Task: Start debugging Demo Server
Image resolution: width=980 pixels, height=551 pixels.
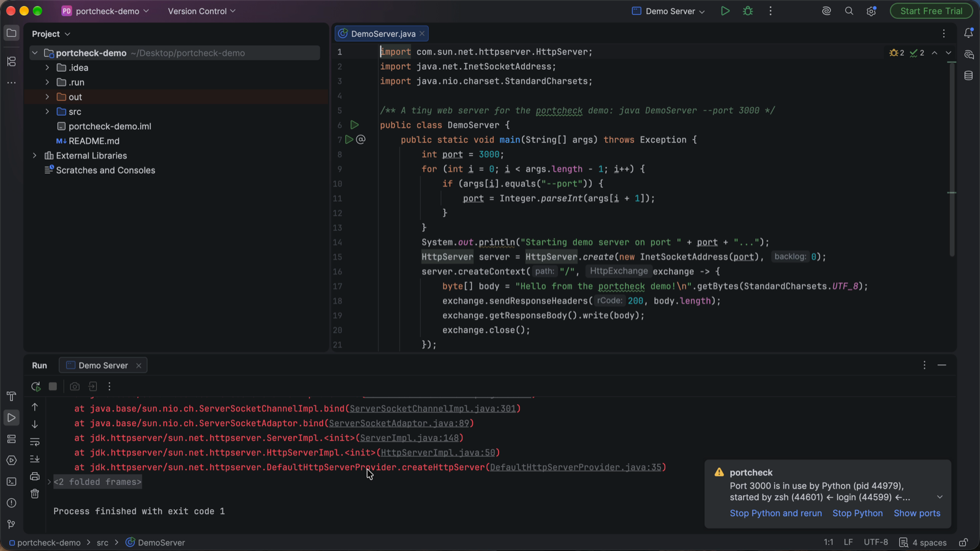Action: tap(748, 11)
